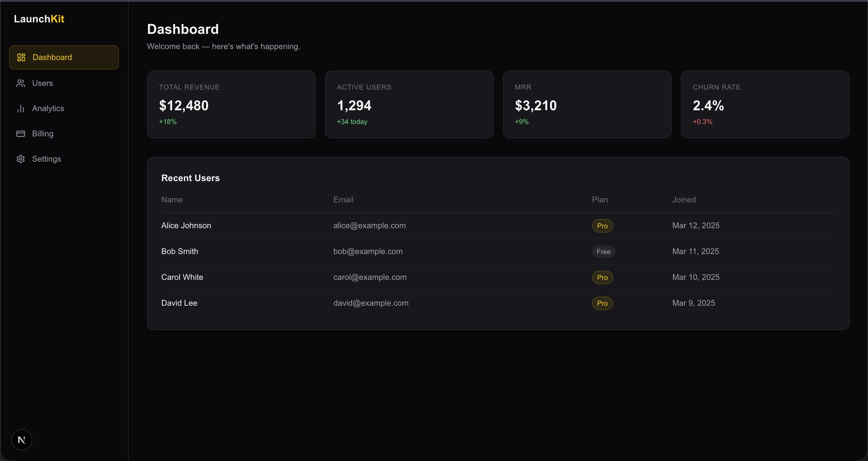Click the Plan column header
Viewport: 868px width, 461px height.
tap(600, 200)
